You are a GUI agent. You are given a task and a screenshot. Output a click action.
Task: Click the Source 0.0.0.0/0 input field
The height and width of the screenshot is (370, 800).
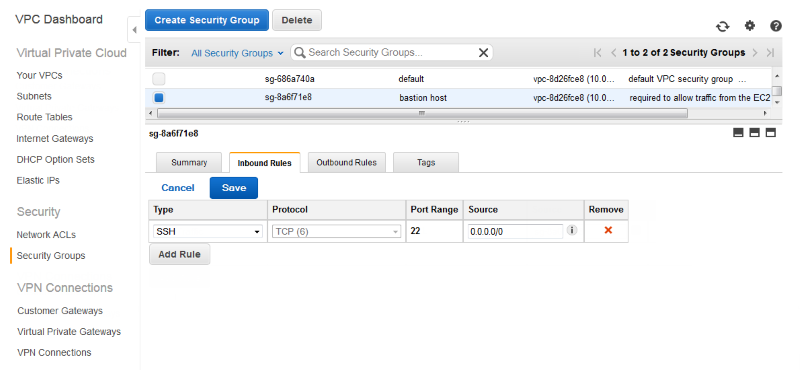tap(515, 231)
